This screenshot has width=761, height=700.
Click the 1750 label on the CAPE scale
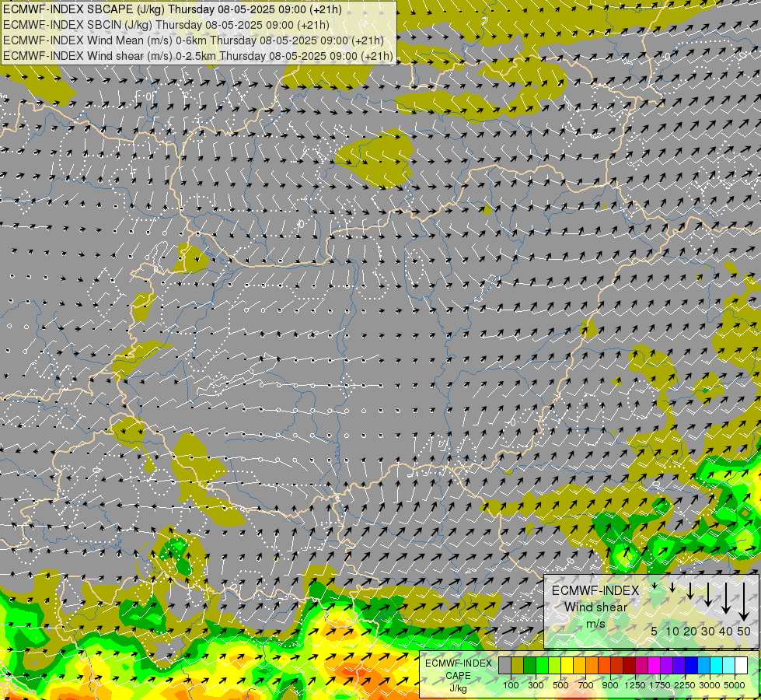(660, 685)
